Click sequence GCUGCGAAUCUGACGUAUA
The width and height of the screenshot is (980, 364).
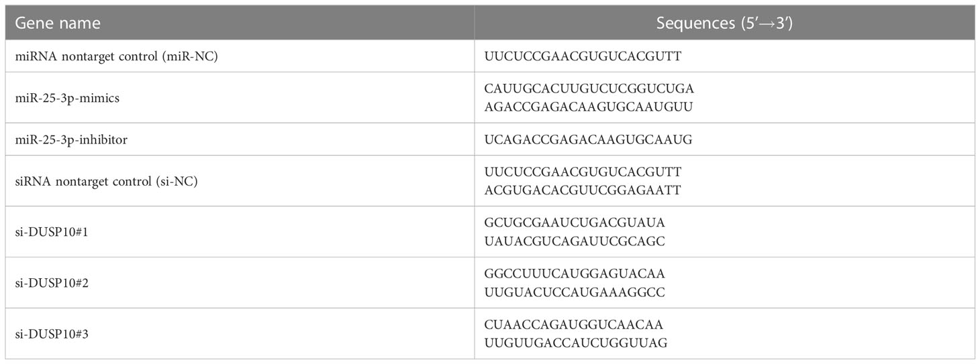574,223
